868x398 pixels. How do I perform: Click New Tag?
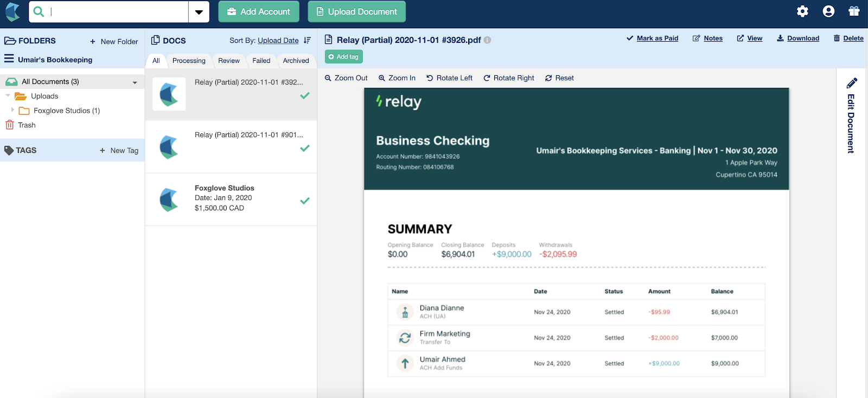(119, 150)
